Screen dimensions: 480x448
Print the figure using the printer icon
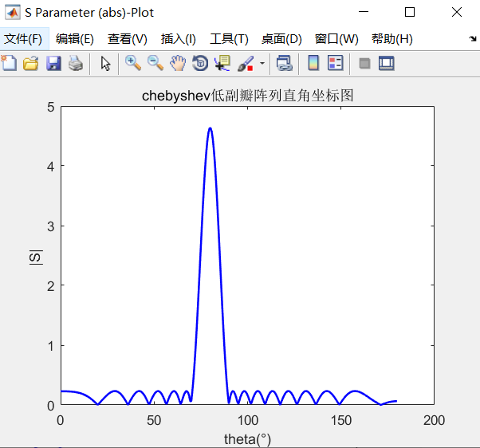click(75, 63)
